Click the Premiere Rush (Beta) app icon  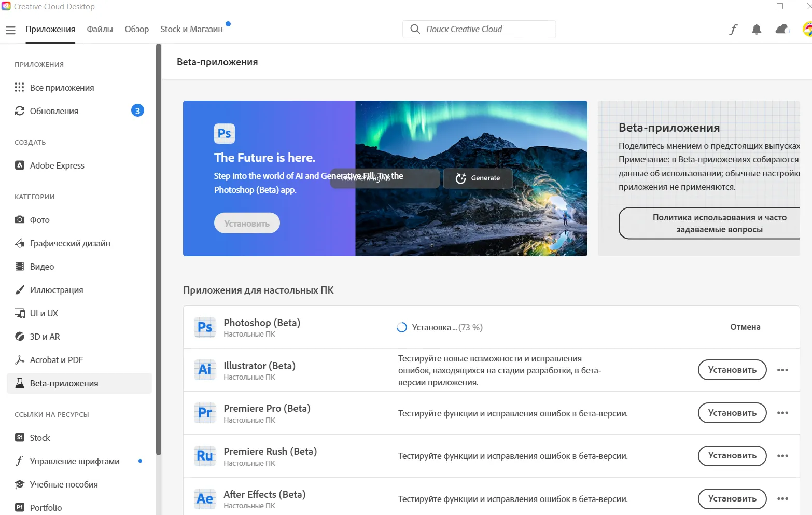click(205, 456)
